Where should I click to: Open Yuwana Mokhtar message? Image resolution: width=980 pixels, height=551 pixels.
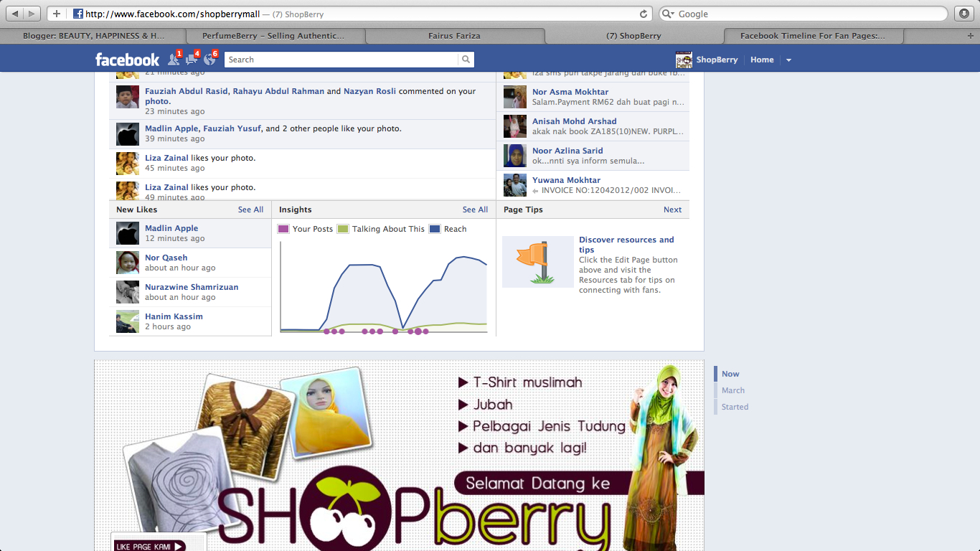(593, 185)
